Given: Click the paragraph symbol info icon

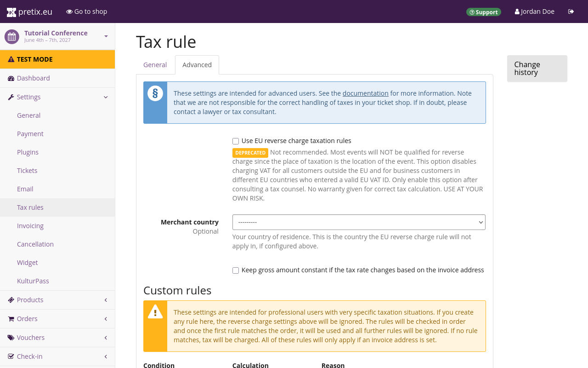Looking at the screenshot, I should point(155,93).
